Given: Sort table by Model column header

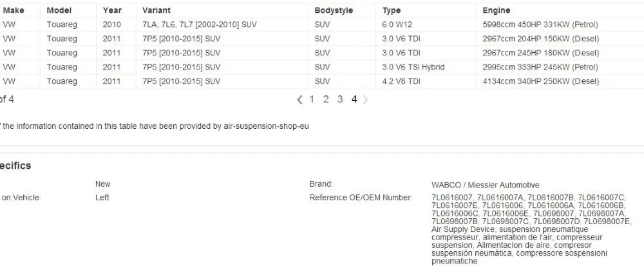Looking at the screenshot, I should coord(59,10).
